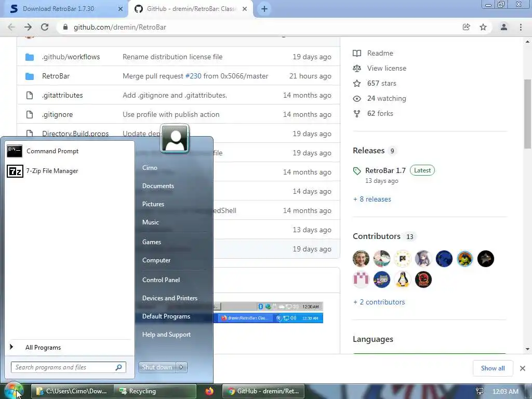Click the browser back arrow
532x399 pixels.
(11, 27)
